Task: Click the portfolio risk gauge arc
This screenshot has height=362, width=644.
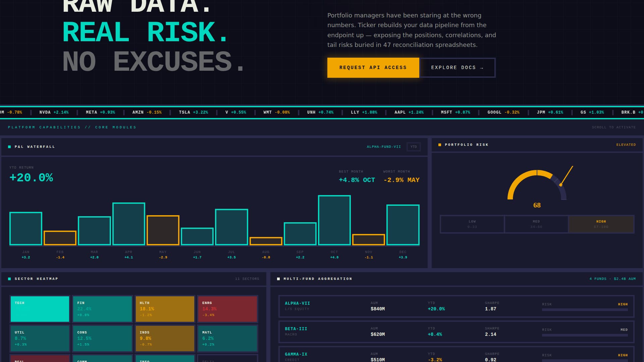Action: pos(537,185)
